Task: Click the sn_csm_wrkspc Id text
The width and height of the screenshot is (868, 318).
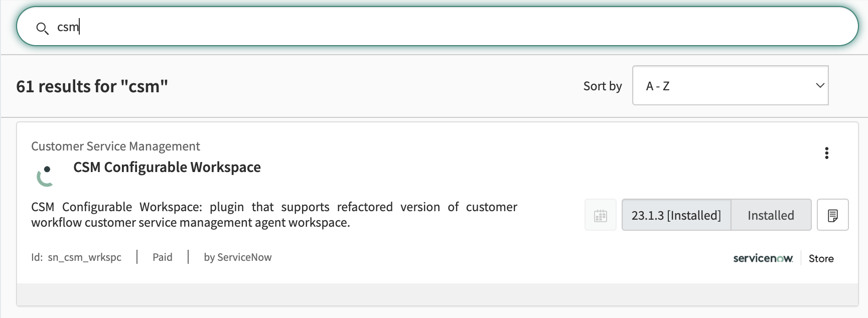Action: pos(84,257)
